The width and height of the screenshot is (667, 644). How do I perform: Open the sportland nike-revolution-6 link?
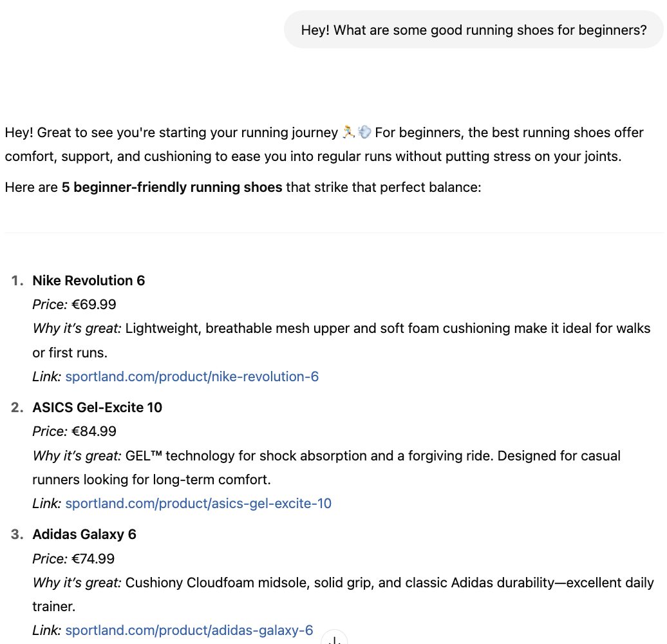point(192,377)
